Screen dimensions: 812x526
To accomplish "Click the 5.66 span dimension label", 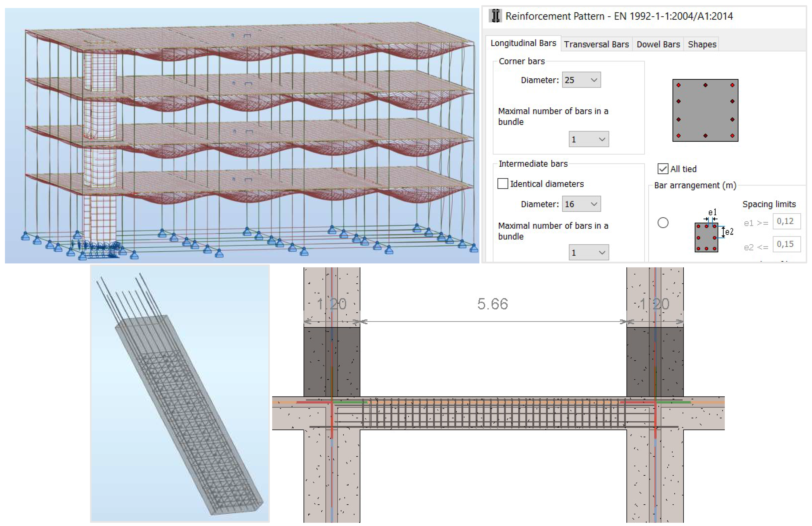I will (x=492, y=304).
